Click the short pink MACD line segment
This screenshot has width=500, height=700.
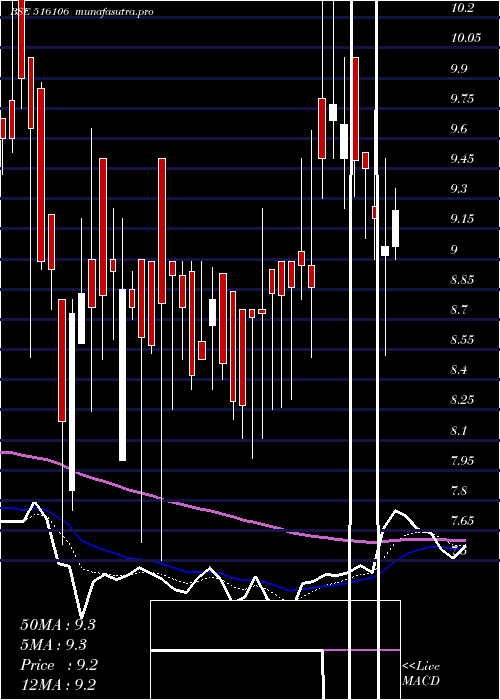[362, 650]
